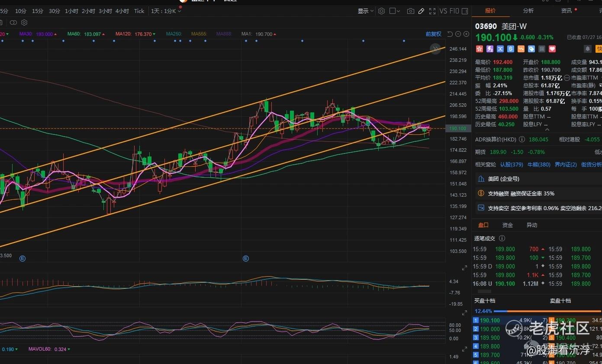Screen dimensions: 602x364
Task: Select the drawing pencil tool
Action: pos(421,11)
